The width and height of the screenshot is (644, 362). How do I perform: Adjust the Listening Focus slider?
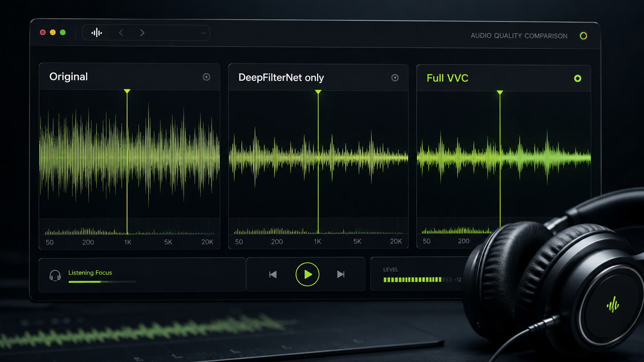pos(102,282)
